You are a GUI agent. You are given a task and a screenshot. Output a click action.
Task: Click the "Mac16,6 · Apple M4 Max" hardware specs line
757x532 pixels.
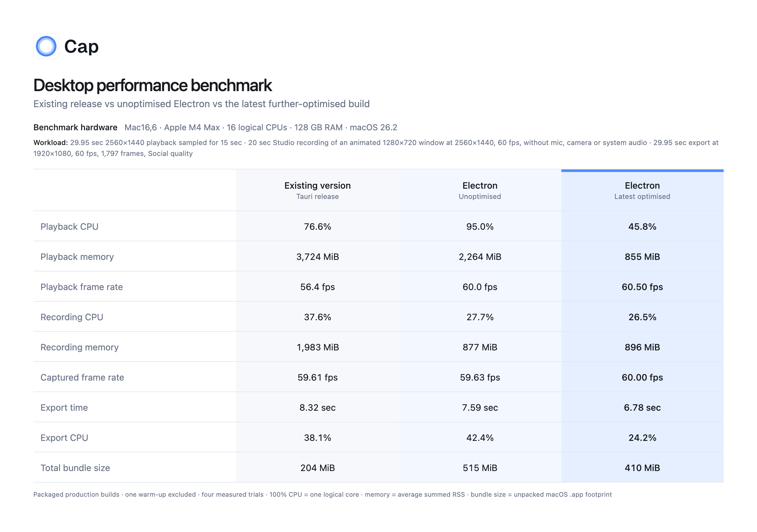(261, 127)
